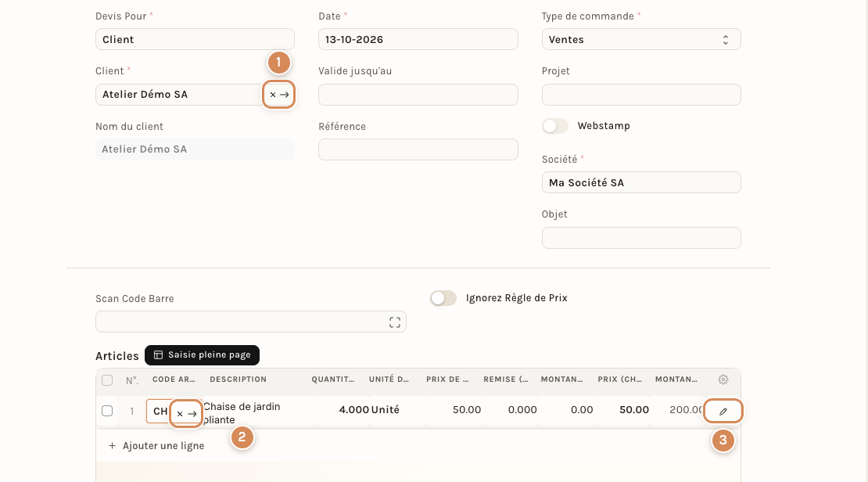Click the Scan Code Barre input field
The height and width of the screenshot is (482, 868).
pyautogui.click(x=251, y=322)
